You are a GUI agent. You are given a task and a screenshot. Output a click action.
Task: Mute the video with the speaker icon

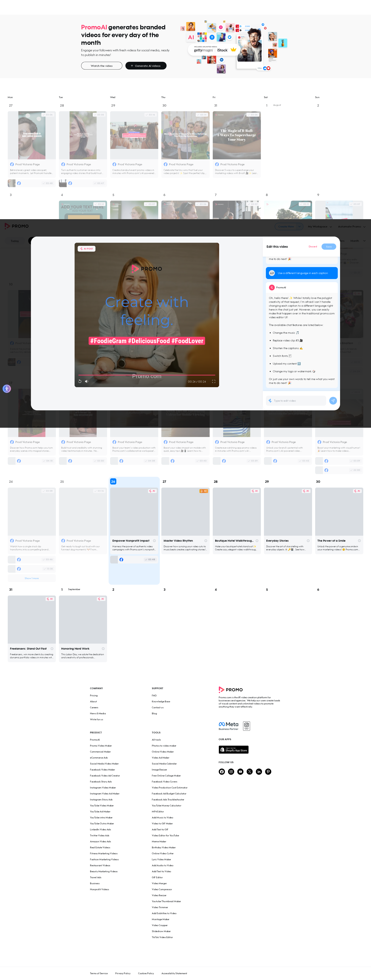coord(86,381)
